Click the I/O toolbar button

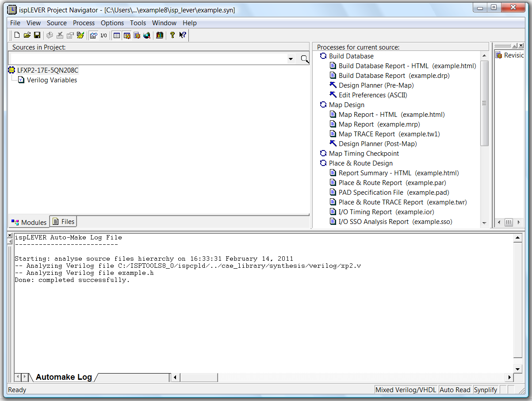[104, 35]
